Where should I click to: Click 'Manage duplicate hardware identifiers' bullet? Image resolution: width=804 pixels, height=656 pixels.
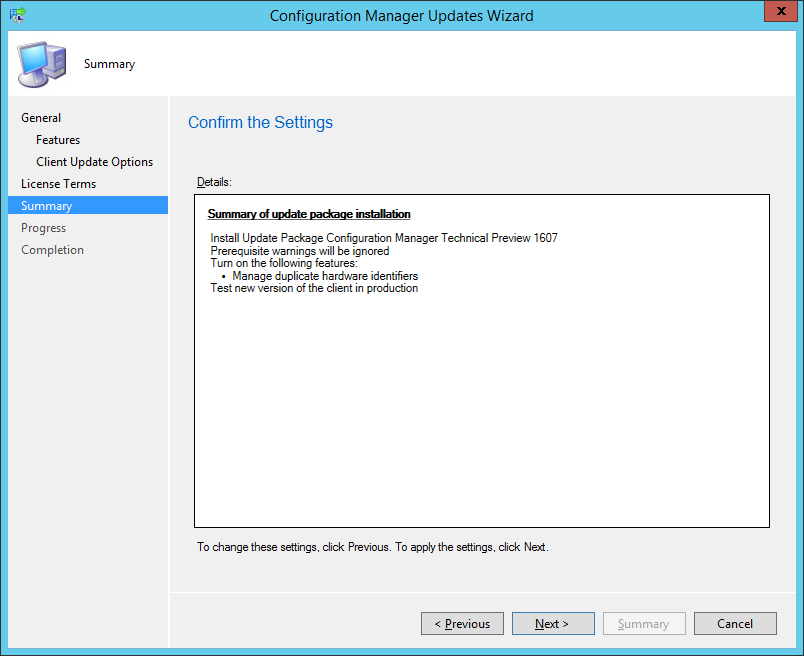325,276
